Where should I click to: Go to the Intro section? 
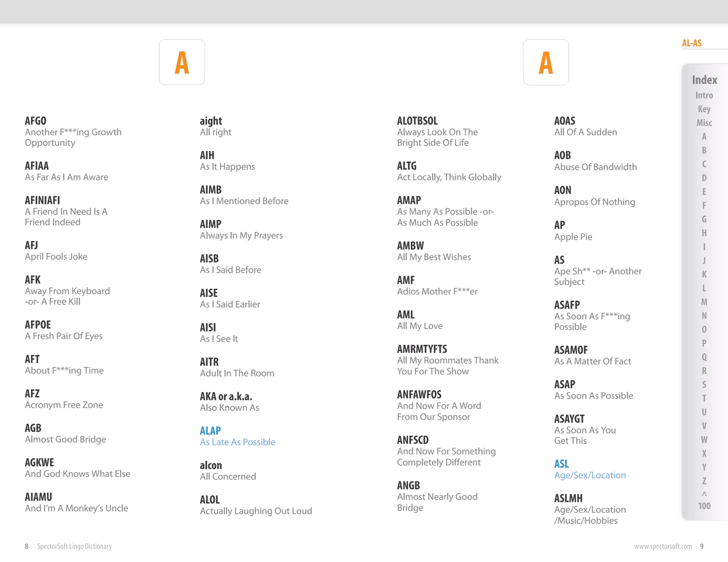704,95
